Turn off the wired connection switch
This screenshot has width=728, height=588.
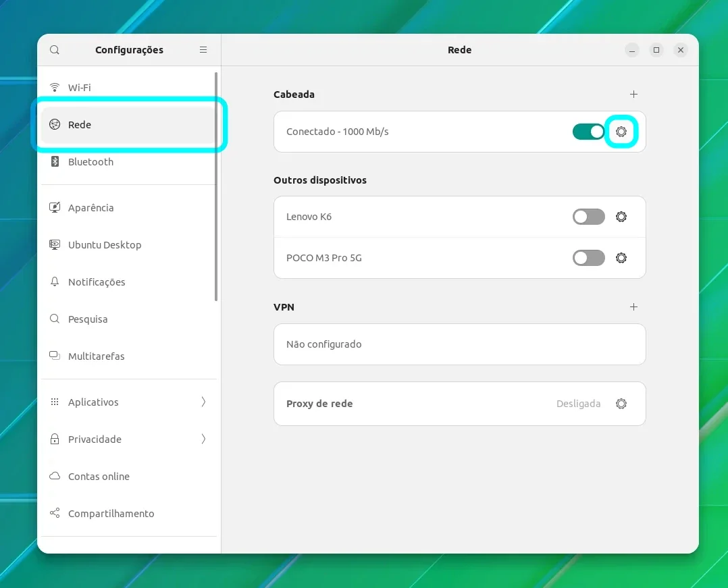tap(588, 132)
